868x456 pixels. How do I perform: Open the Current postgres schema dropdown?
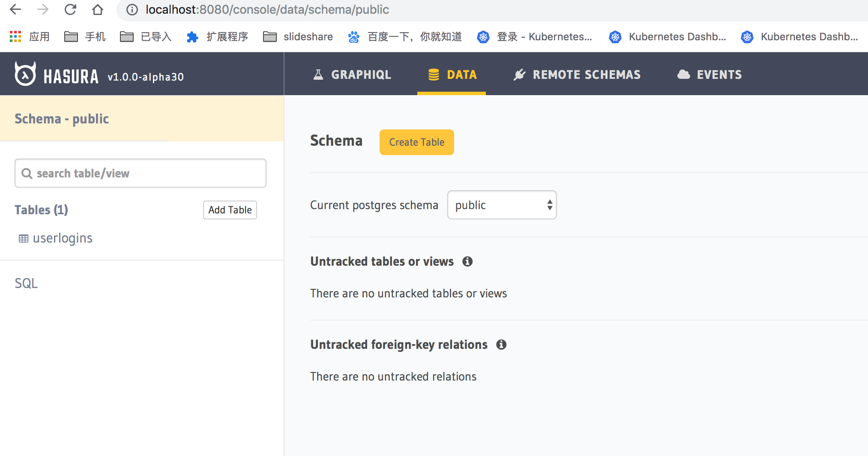(502, 205)
